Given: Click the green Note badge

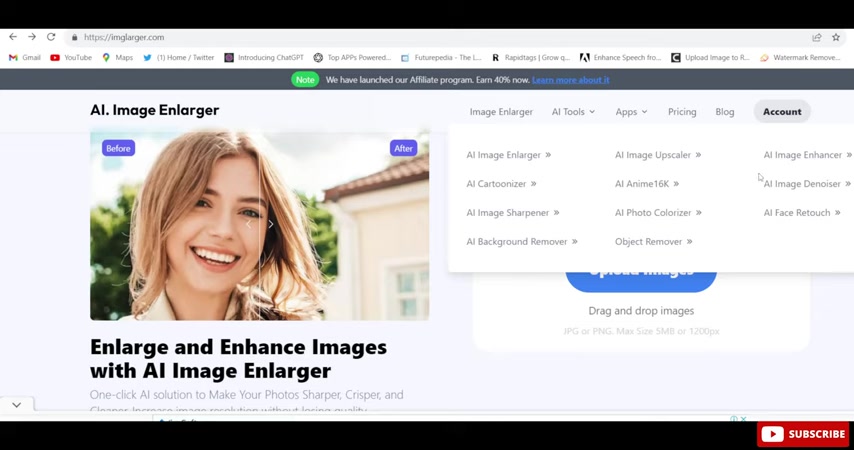Looking at the screenshot, I should tap(305, 80).
